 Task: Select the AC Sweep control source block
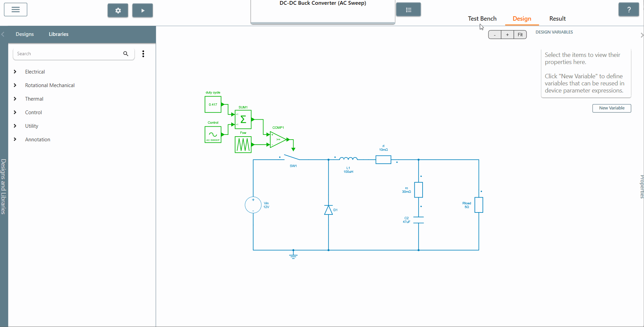tap(213, 135)
